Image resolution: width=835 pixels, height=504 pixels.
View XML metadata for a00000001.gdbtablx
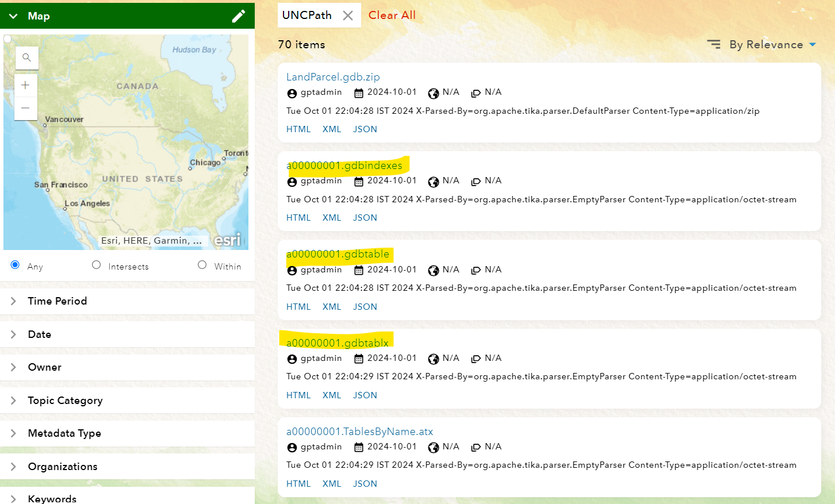click(x=332, y=395)
